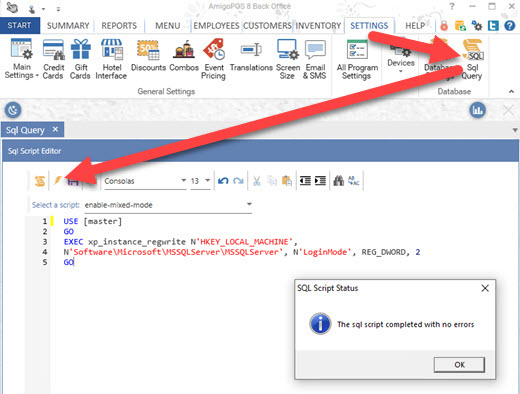Screen dimensions: 520x394
Task: Open the Devices dropdown
Action: click(401, 57)
